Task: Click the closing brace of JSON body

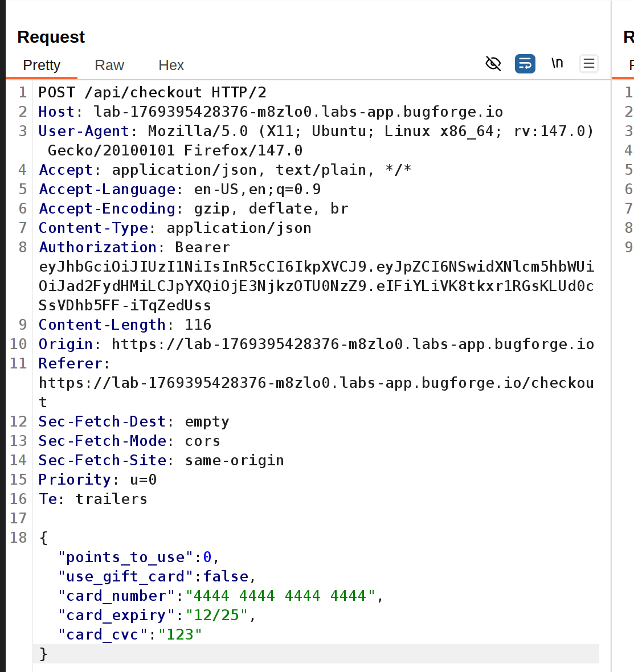Action: point(44,654)
